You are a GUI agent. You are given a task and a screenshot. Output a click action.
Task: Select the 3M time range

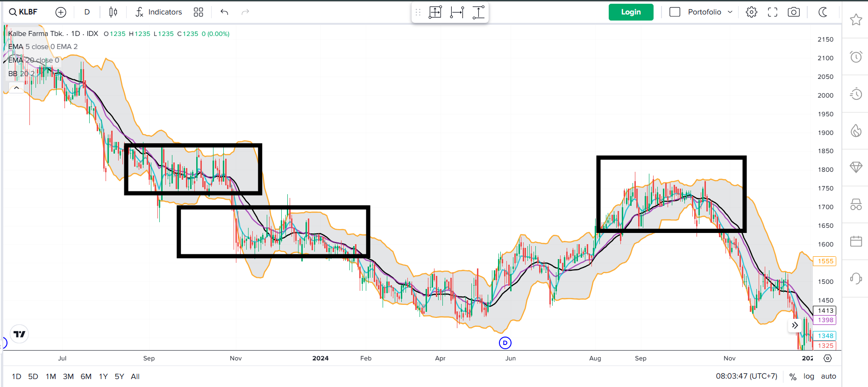coord(68,376)
